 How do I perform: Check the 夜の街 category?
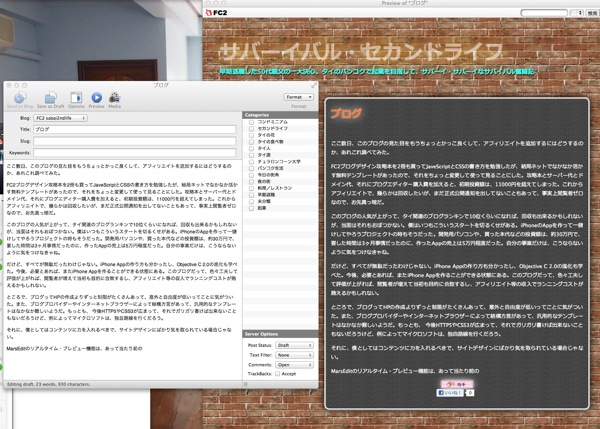[x=251, y=182]
